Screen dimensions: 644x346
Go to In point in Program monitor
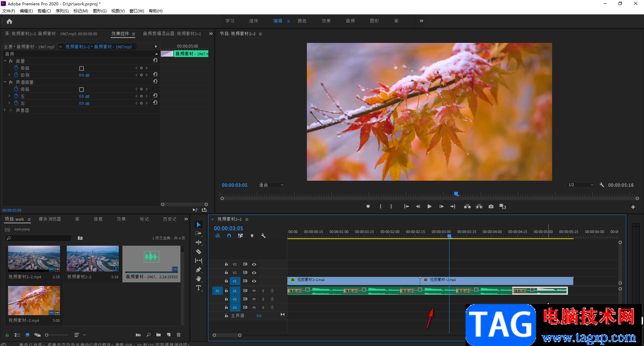point(406,207)
